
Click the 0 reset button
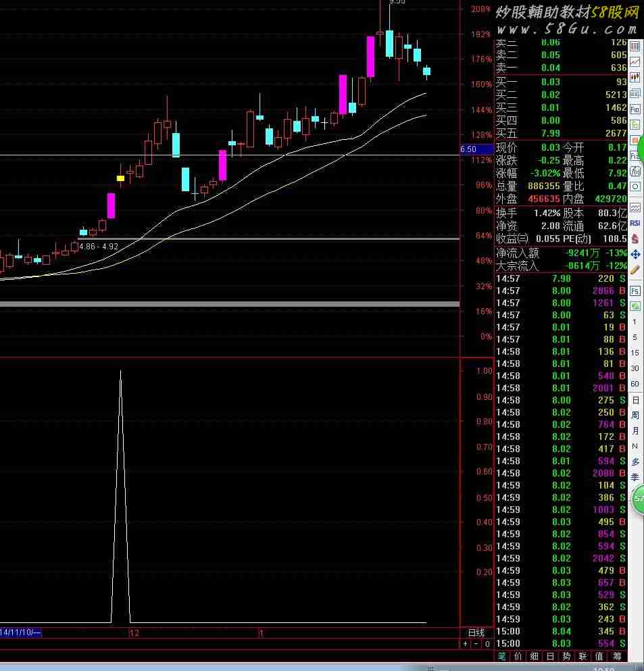(487, 643)
